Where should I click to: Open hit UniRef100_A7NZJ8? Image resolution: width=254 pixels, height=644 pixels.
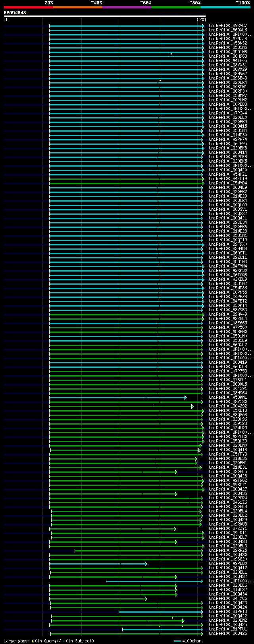coord(228,39)
